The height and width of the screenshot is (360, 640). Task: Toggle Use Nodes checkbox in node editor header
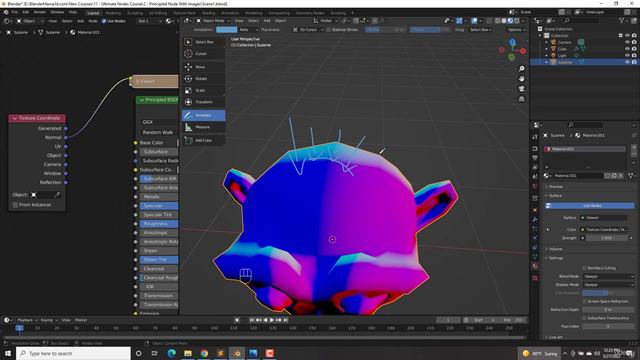pyautogui.click(x=104, y=21)
